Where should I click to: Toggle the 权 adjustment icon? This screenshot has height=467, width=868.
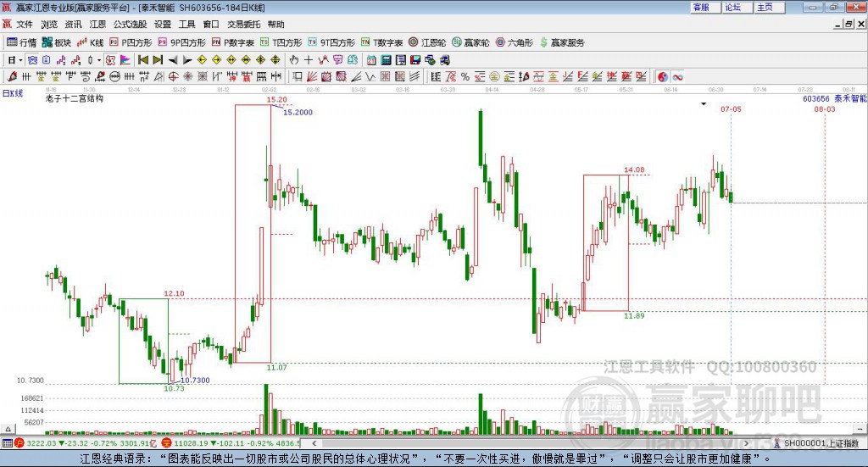tap(110, 60)
